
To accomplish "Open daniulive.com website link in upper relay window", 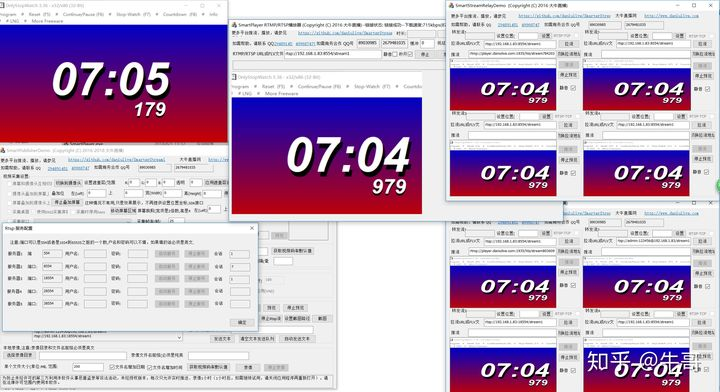I will point(671,16).
